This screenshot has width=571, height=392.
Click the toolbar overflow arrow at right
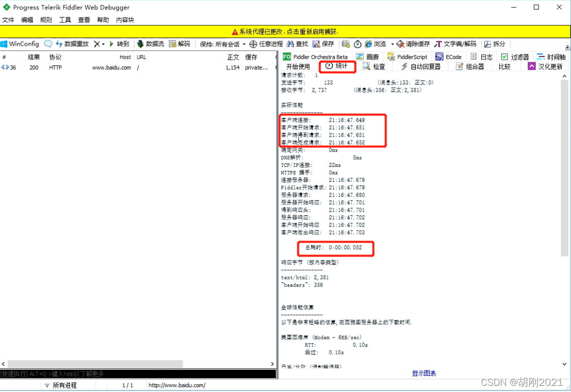pos(567,47)
